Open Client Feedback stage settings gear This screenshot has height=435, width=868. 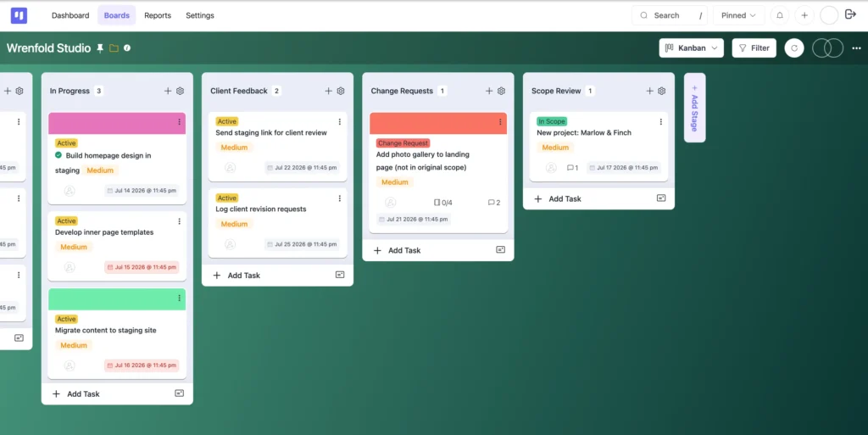[341, 91]
